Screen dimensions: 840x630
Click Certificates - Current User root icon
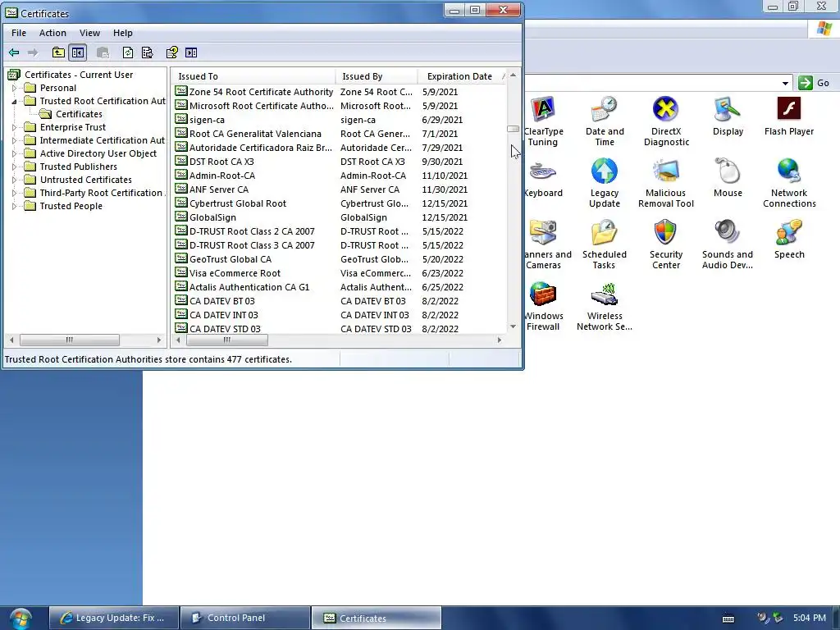point(14,75)
